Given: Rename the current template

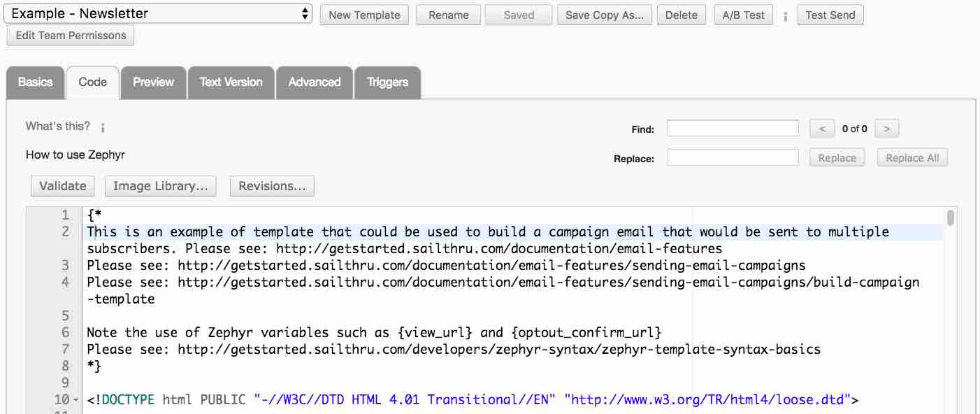Looking at the screenshot, I should tap(448, 14).
